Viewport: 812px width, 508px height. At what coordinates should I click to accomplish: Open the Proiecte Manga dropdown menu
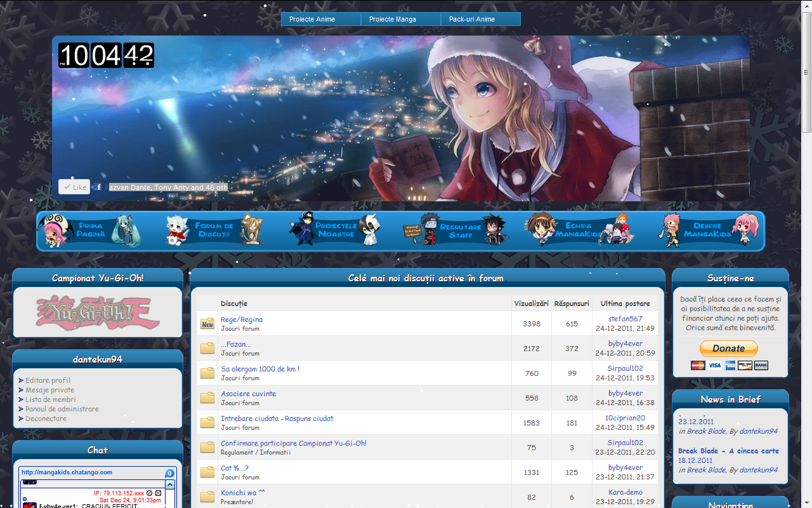pos(401,19)
